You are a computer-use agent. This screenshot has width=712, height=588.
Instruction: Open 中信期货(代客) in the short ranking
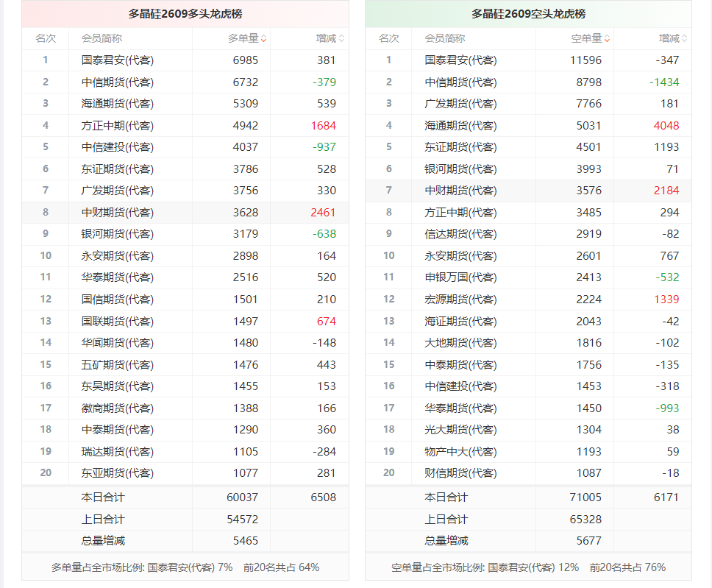tap(460, 82)
